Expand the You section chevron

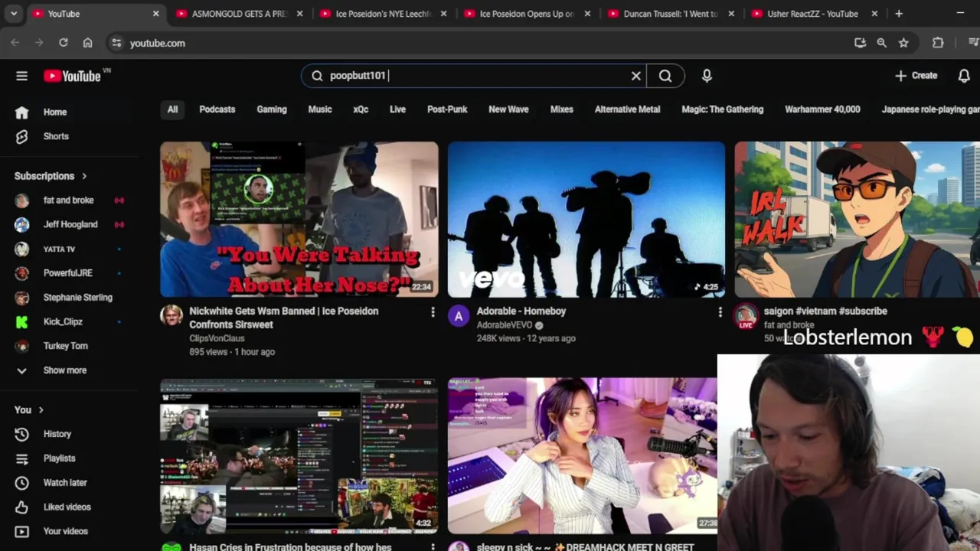41,410
